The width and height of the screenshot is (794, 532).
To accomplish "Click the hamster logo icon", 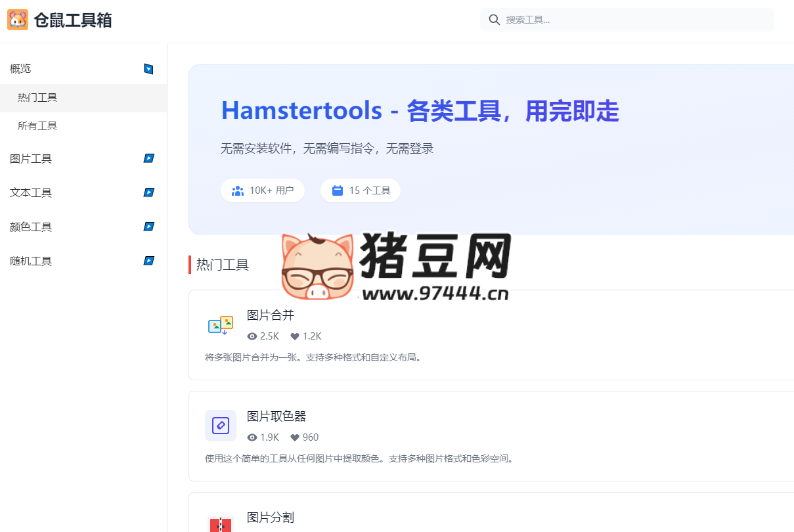I will pos(18,20).
